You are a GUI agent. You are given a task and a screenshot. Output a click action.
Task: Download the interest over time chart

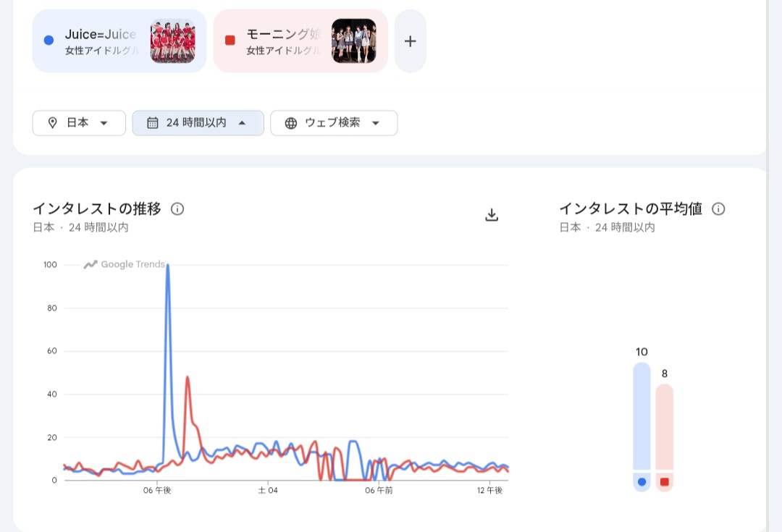(x=492, y=215)
